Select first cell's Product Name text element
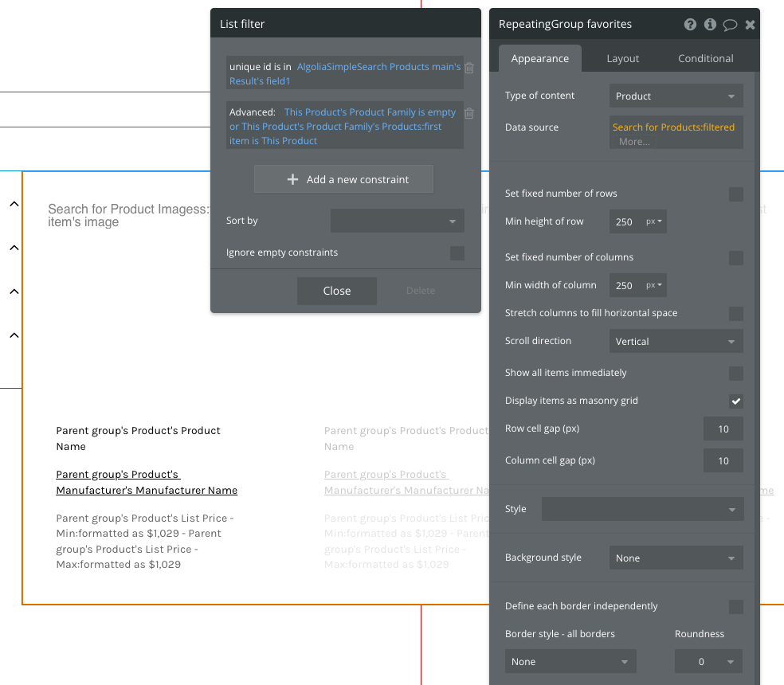Image resolution: width=784 pixels, height=685 pixels. 138,439
